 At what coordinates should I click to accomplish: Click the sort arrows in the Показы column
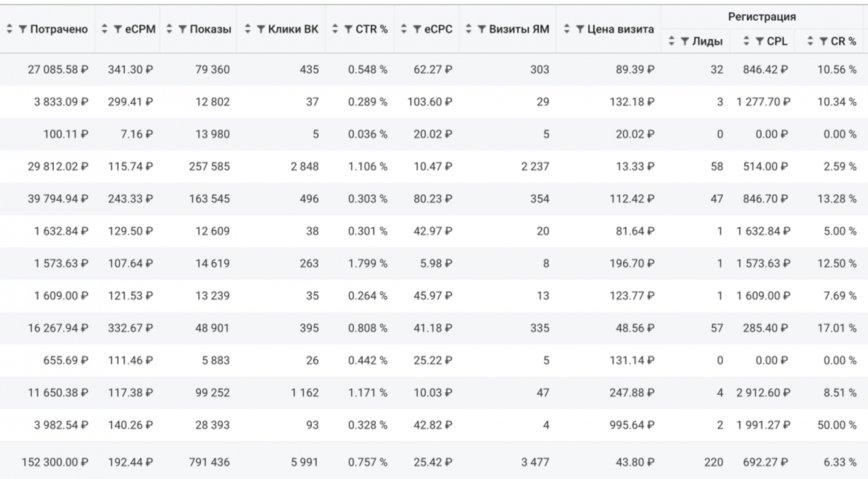(x=170, y=30)
